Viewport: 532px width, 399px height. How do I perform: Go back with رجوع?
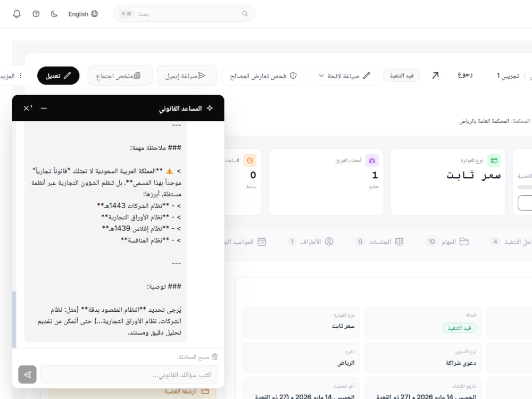coord(465,75)
